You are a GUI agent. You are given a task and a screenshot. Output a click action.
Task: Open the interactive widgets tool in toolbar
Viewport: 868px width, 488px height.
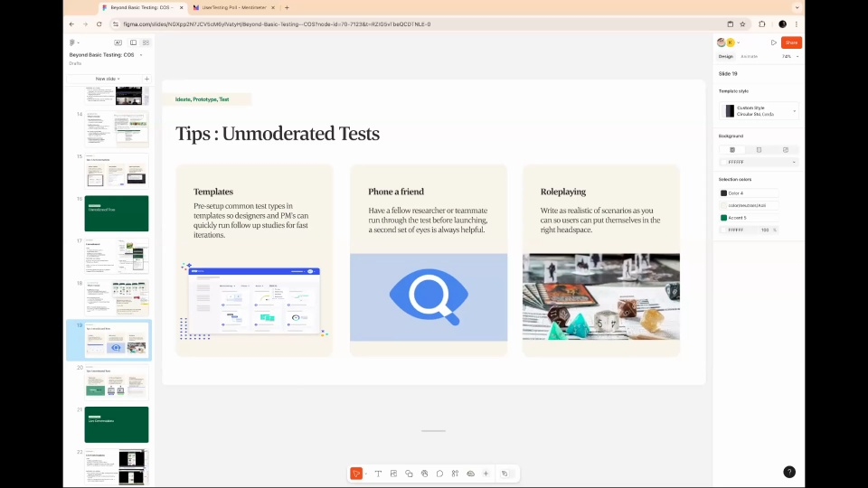[x=455, y=474]
